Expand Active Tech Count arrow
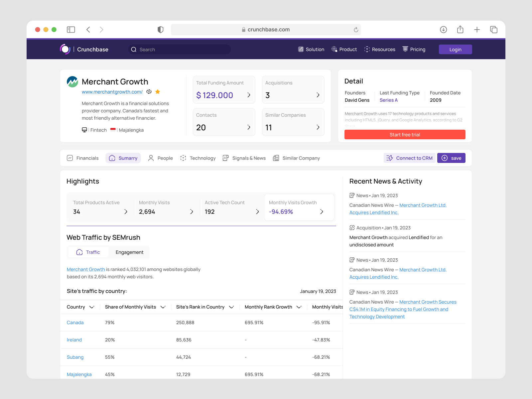Screen dimensions: 532x399 pyautogui.click(x=257, y=212)
